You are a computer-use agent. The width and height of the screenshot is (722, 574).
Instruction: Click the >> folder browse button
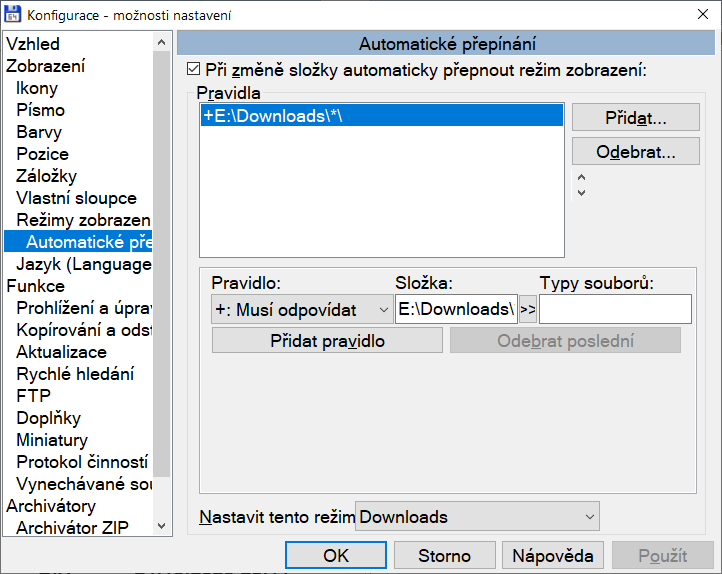pyautogui.click(x=528, y=310)
